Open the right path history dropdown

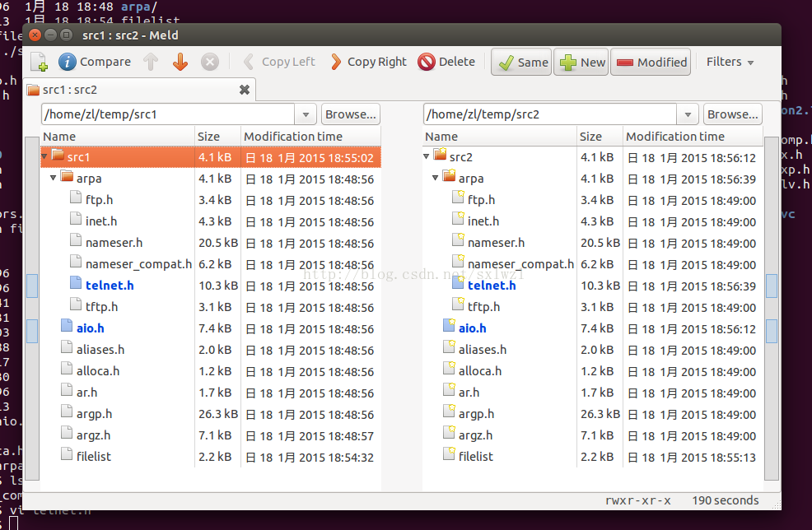point(688,114)
